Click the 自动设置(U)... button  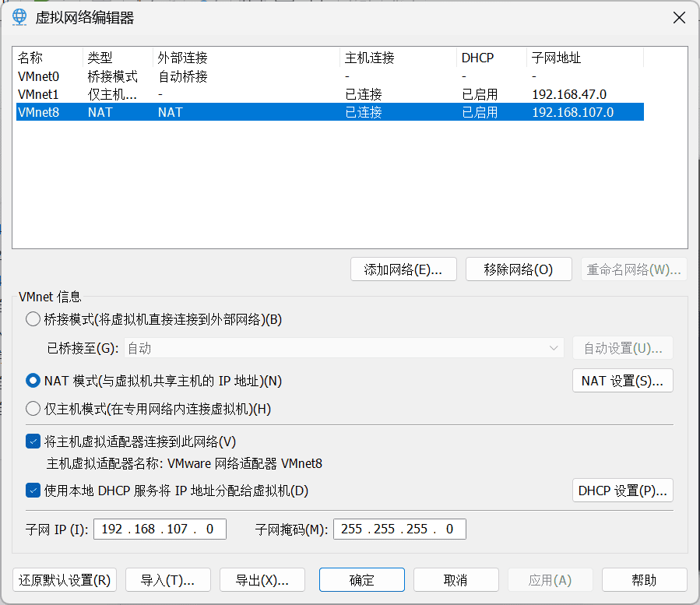[x=623, y=348]
